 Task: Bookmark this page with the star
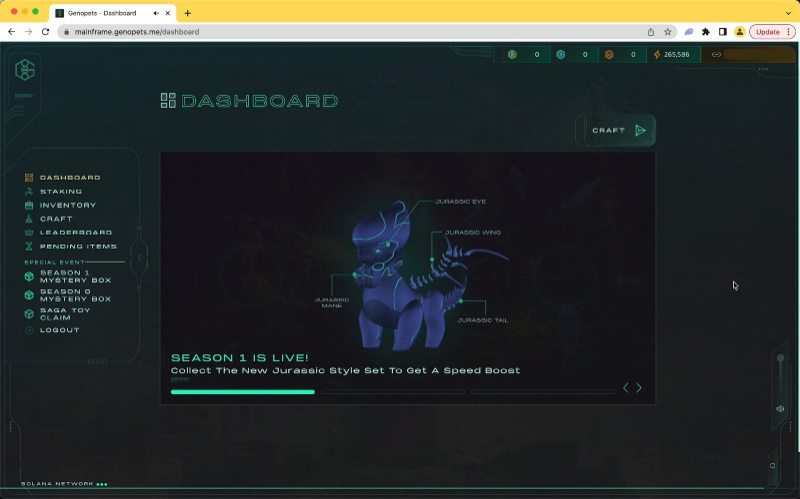tap(667, 32)
